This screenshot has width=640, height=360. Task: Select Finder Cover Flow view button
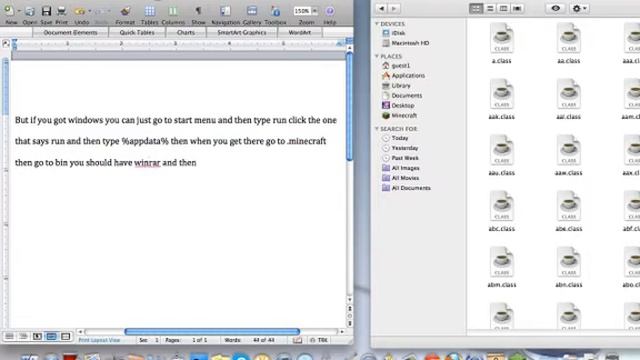pos(517,8)
